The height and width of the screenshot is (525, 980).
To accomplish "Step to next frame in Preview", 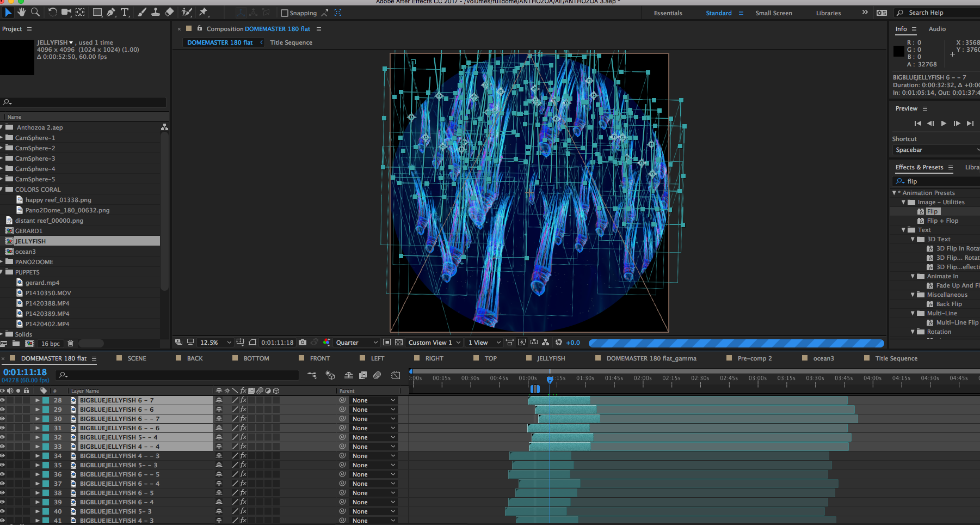I will tap(957, 124).
